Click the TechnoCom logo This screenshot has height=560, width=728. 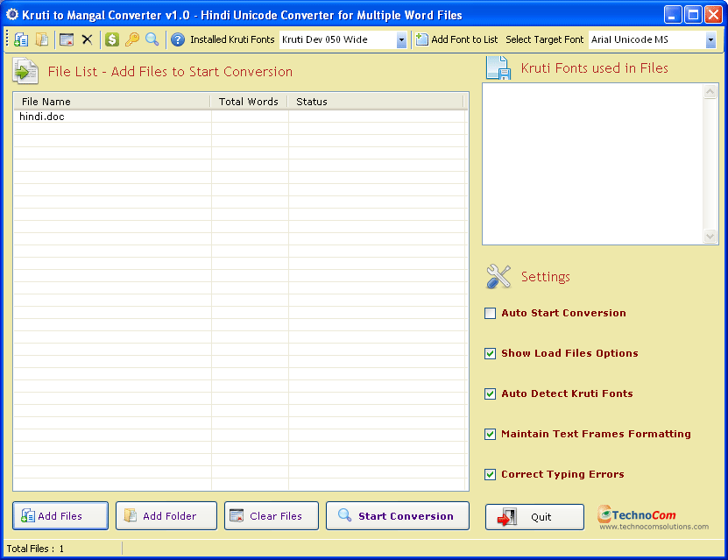(x=637, y=514)
